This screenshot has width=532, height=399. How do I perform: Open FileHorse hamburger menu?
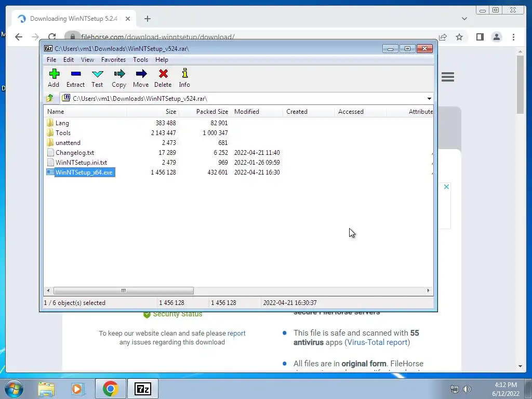click(448, 77)
